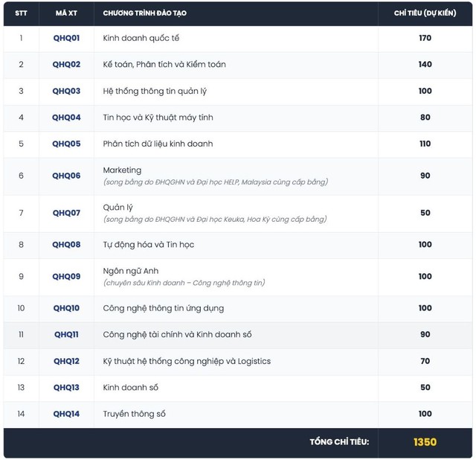The height and width of the screenshot is (460, 476).
Task: Click the 'Truyền thông số' program name
Action: pyautogui.click(x=135, y=414)
